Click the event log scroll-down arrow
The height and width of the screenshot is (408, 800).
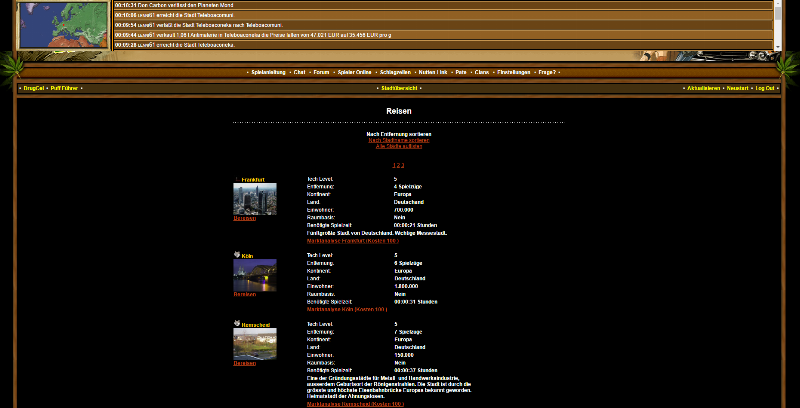pos(778,47)
